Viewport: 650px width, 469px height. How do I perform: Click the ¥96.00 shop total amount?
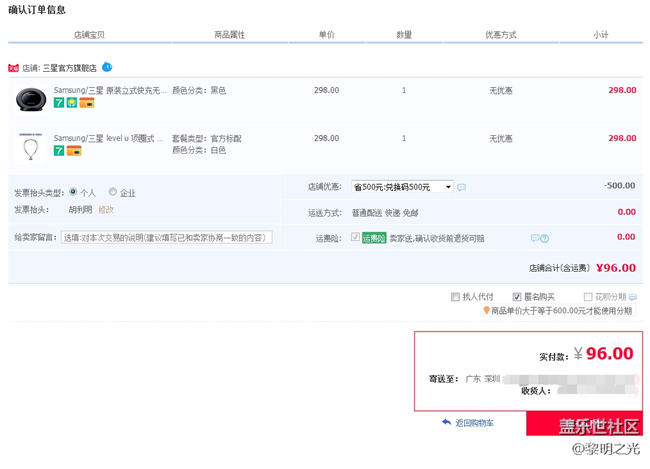tap(616, 268)
